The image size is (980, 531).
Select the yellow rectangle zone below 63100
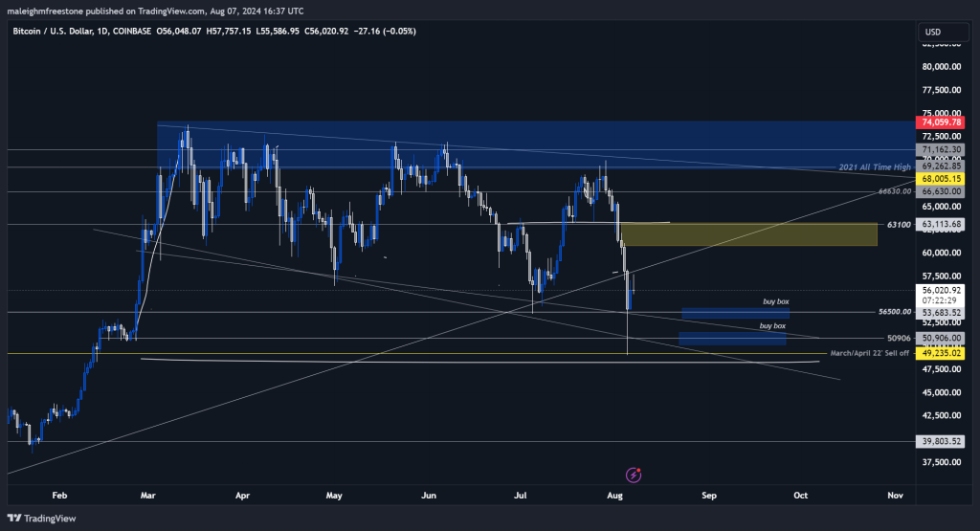(x=748, y=234)
